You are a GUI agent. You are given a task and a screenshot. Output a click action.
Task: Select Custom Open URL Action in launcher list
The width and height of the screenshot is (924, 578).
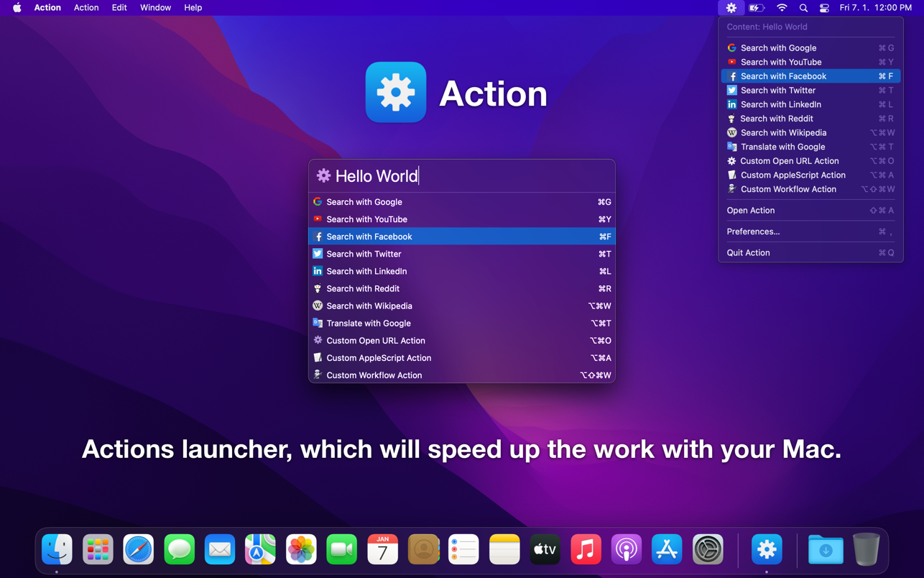(x=462, y=341)
